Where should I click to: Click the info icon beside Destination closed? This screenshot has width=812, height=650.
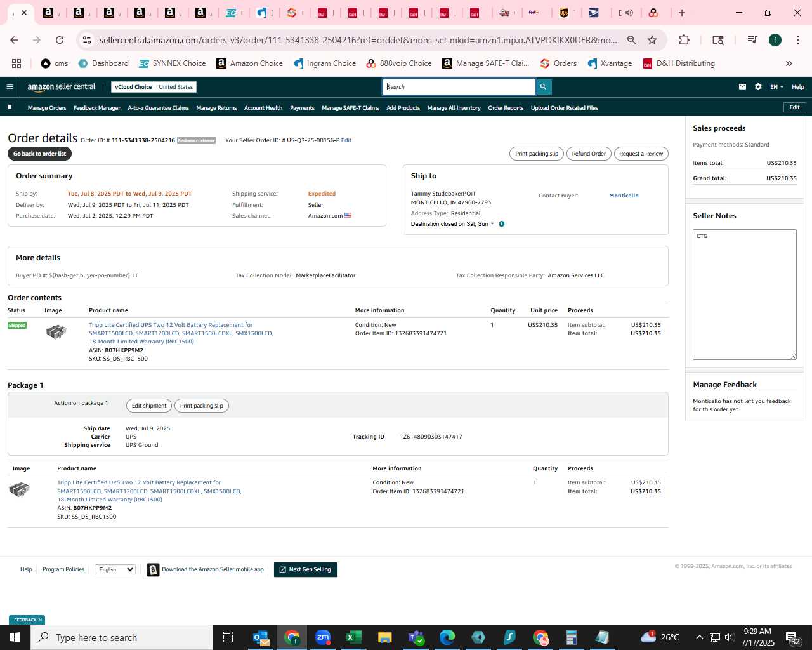click(x=501, y=224)
